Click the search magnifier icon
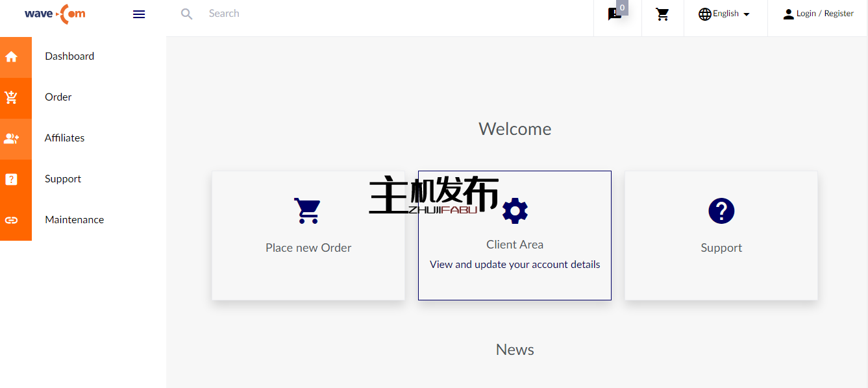 click(x=187, y=14)
